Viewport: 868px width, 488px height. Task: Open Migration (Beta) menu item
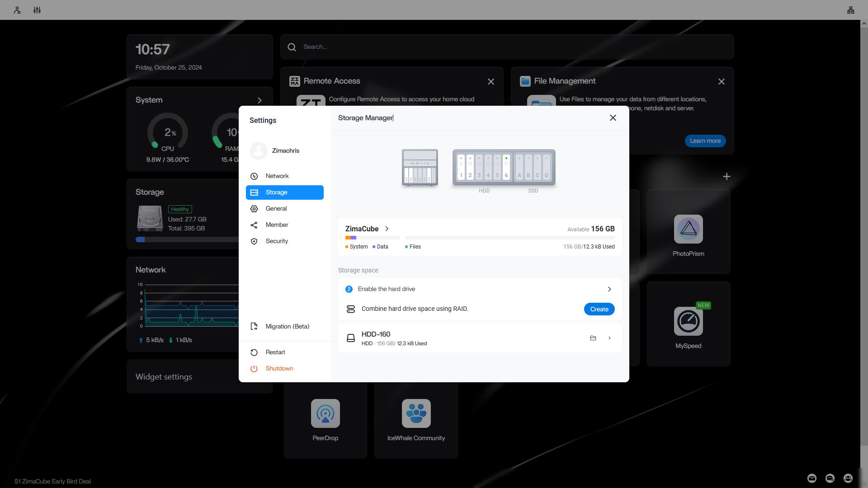[287, 326]
